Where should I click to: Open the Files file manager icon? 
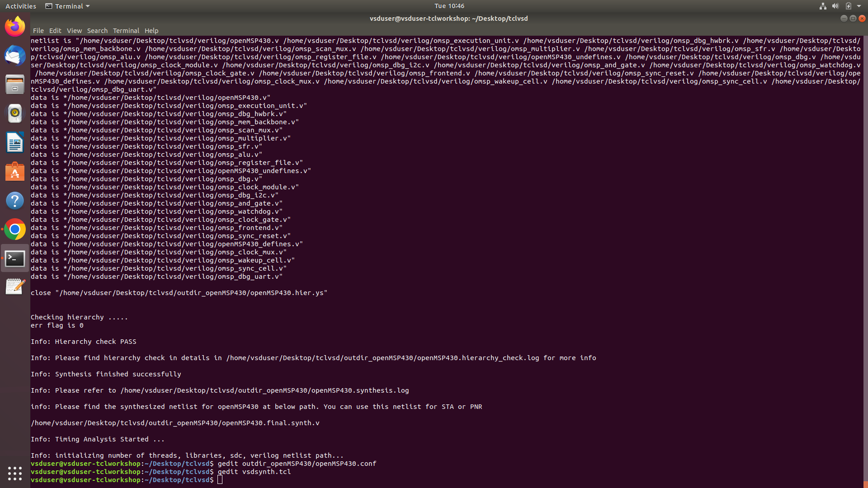click(x=15, y=84)
